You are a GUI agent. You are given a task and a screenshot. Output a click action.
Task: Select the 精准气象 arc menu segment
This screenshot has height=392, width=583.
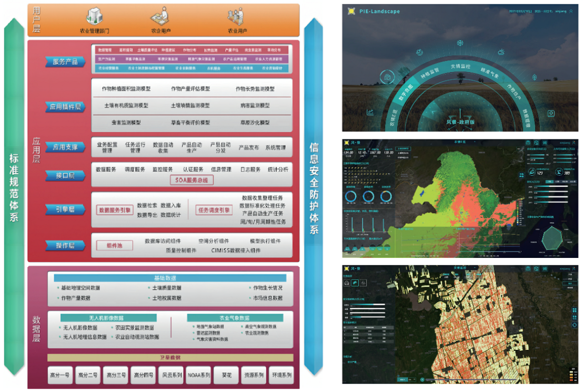[489, 73]
